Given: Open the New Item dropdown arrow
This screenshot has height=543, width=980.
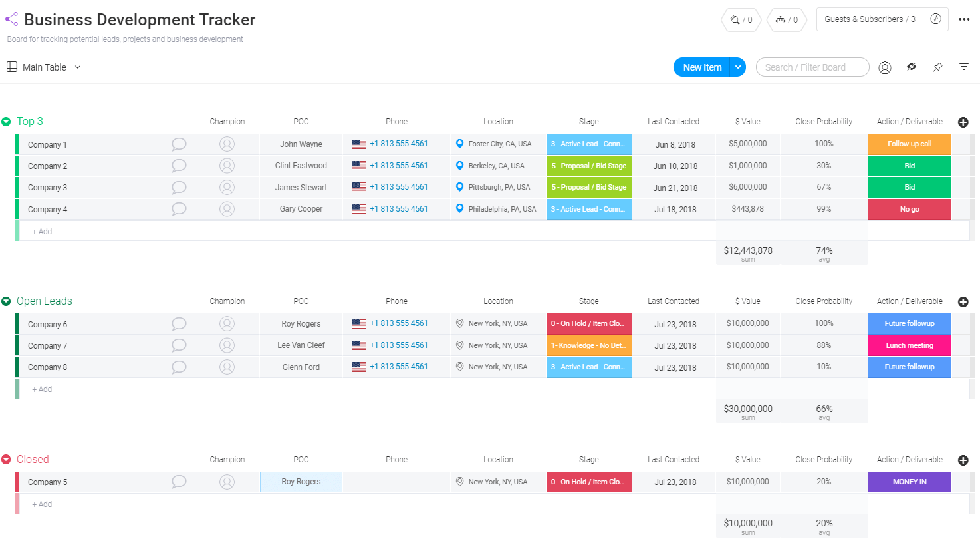Looking at the screenshot, I should (x=737, y=67).
